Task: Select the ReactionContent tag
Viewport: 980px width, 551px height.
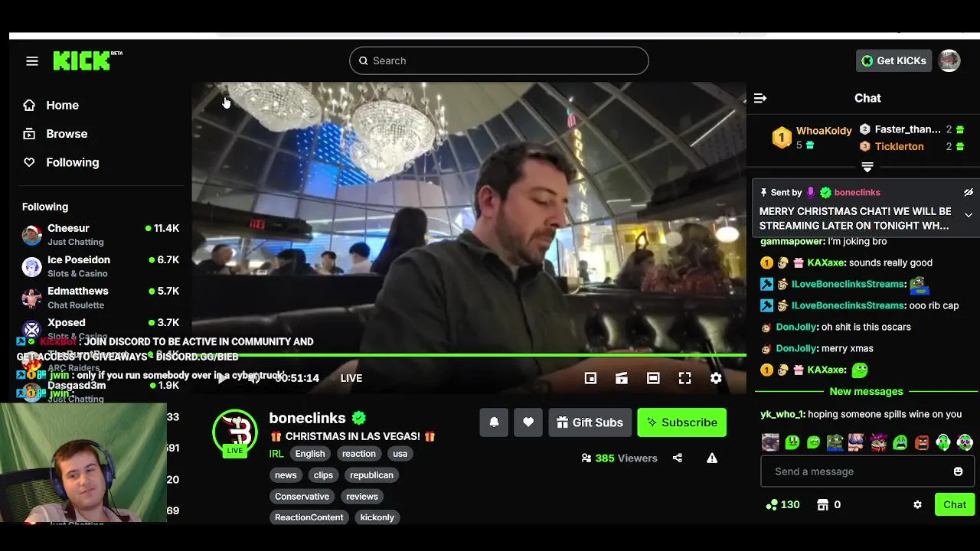Action: click(x=309, y=518)
